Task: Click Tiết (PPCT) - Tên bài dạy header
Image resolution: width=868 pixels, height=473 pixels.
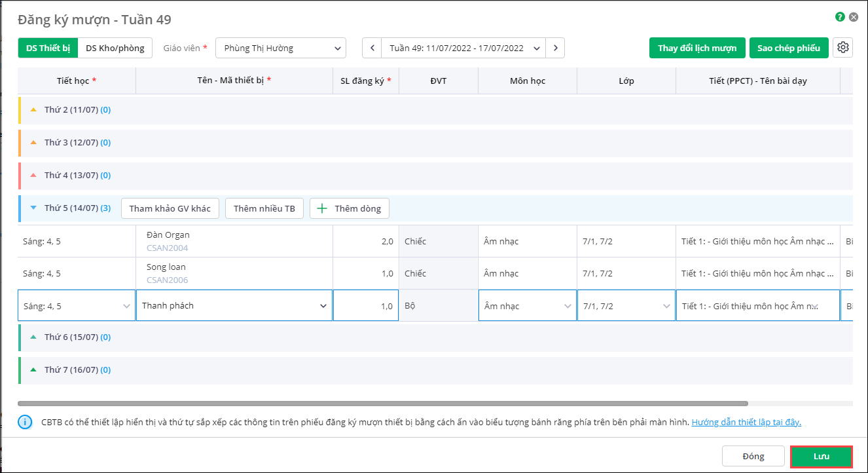Action: click(758, 81)
